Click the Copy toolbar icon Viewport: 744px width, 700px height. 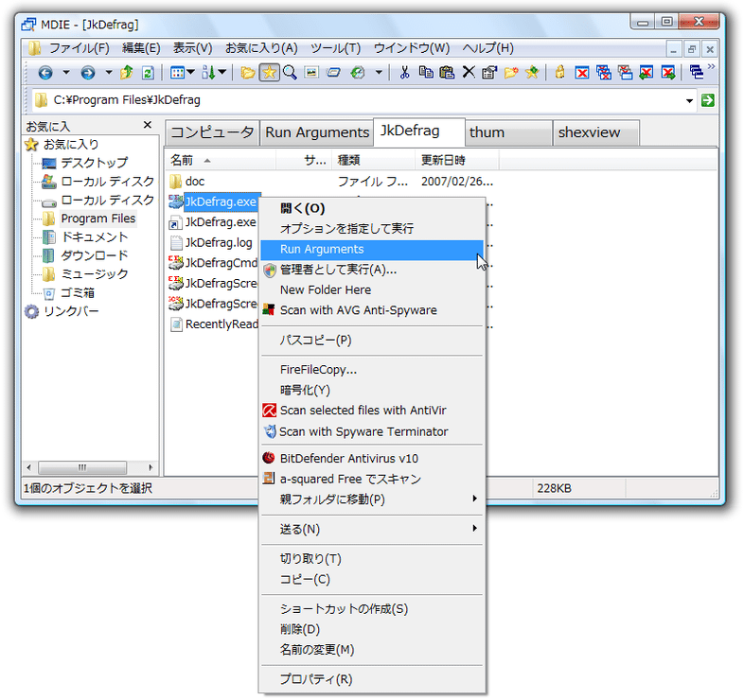[426, 72]
